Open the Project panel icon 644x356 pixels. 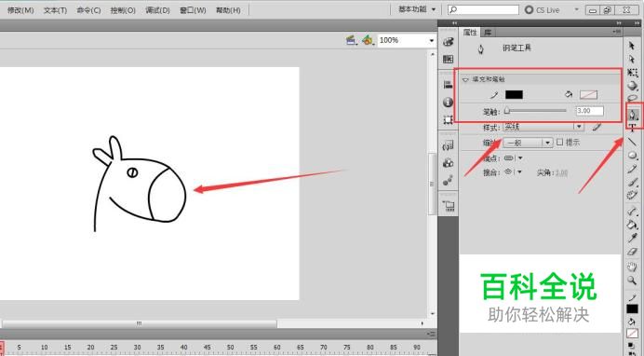pyautogui.click(x=448, y=206)
